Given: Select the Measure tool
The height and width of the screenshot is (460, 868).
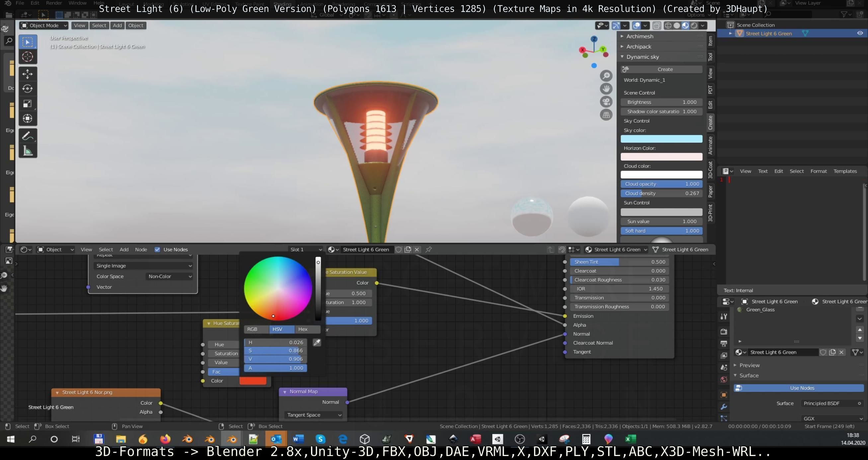Looking at the screenshot, I should coord(28,151).
